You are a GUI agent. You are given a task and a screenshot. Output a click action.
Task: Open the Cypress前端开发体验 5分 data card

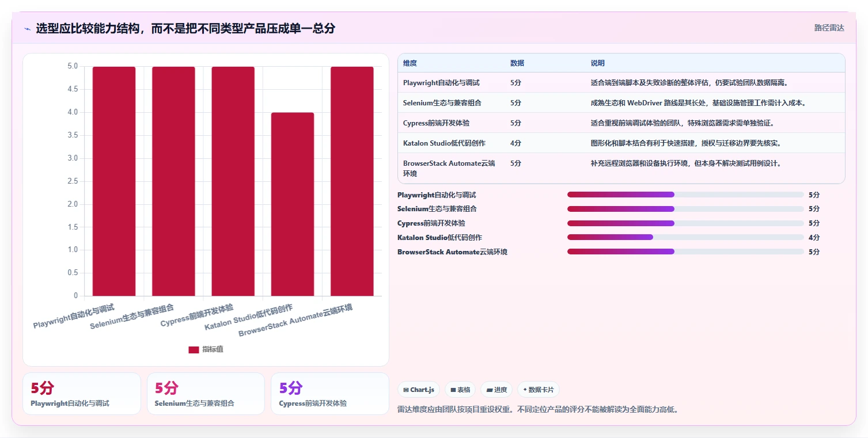click(330, 394)
